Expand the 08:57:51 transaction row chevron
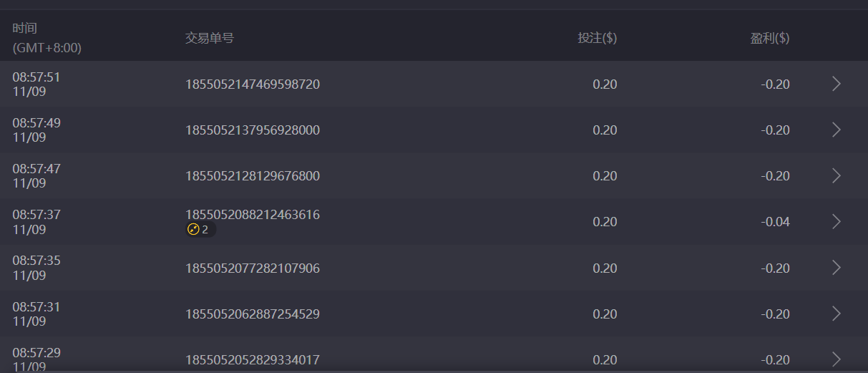Viewport: 868px width, 373px height. (x=836, y=84)
